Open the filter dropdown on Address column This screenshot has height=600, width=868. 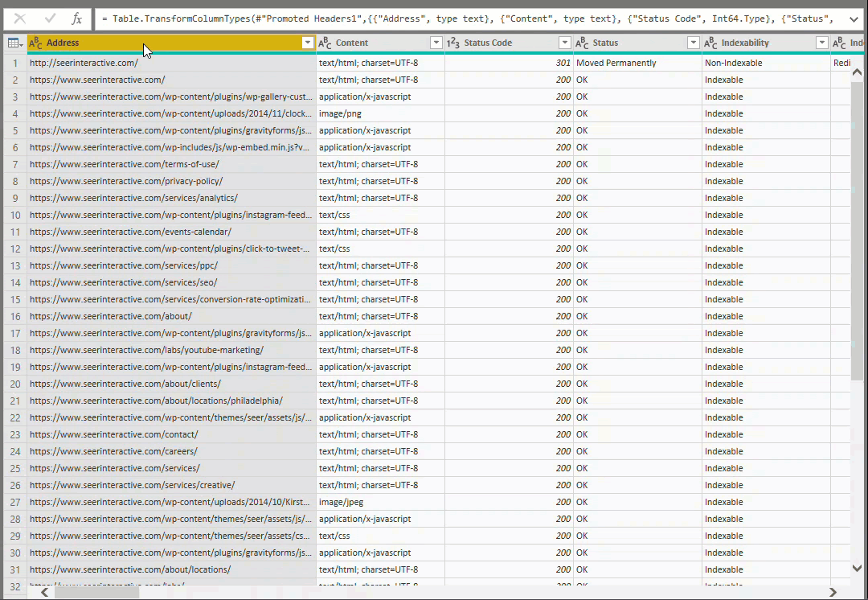(306, 42)
